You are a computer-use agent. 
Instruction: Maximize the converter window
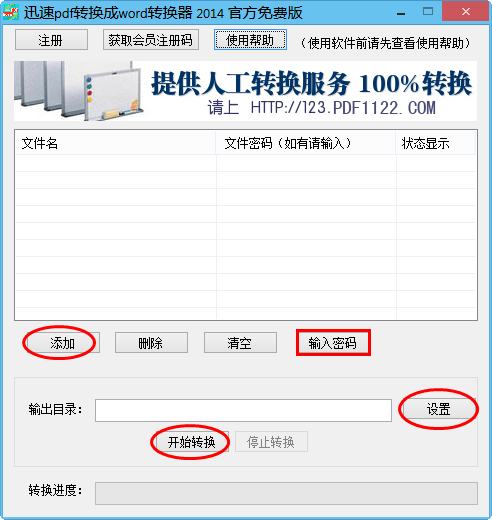pos(428,12)
